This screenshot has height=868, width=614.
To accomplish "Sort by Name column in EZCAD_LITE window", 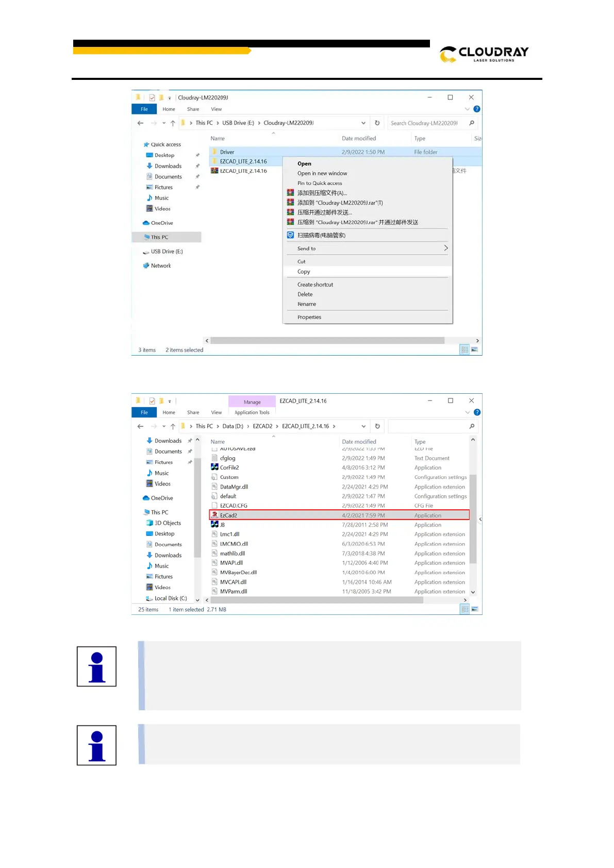I will pos(218,442).
